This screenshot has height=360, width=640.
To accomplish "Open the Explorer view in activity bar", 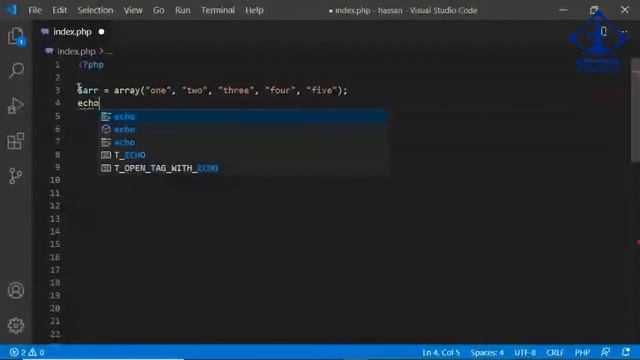I will click(x=16, y=36).
